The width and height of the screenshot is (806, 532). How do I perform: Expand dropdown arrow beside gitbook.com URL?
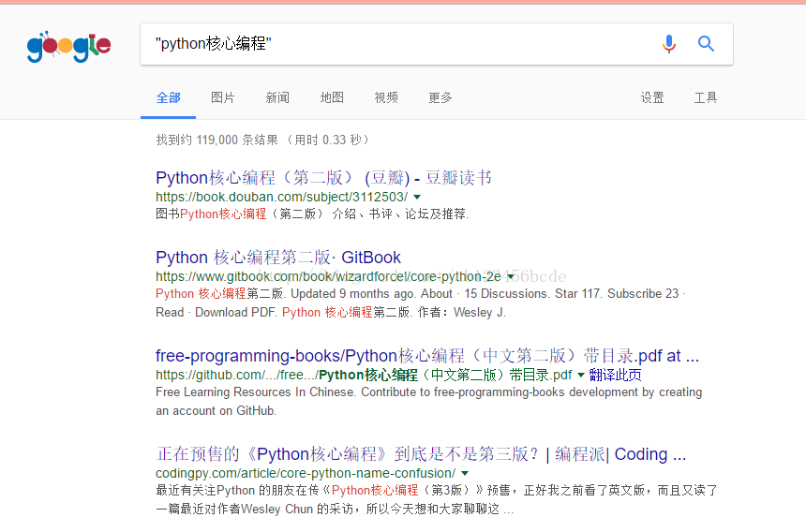(x=511, y=277)
